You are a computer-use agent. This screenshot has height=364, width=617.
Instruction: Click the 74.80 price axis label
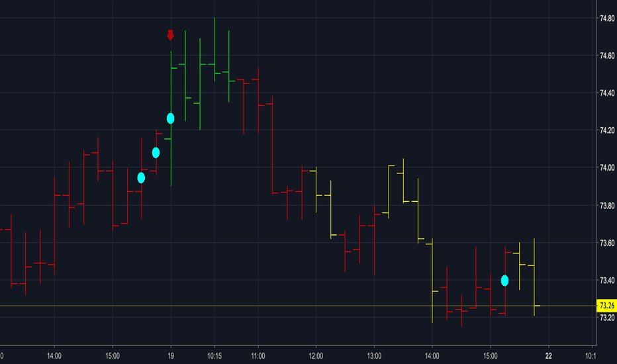point(607,19)
